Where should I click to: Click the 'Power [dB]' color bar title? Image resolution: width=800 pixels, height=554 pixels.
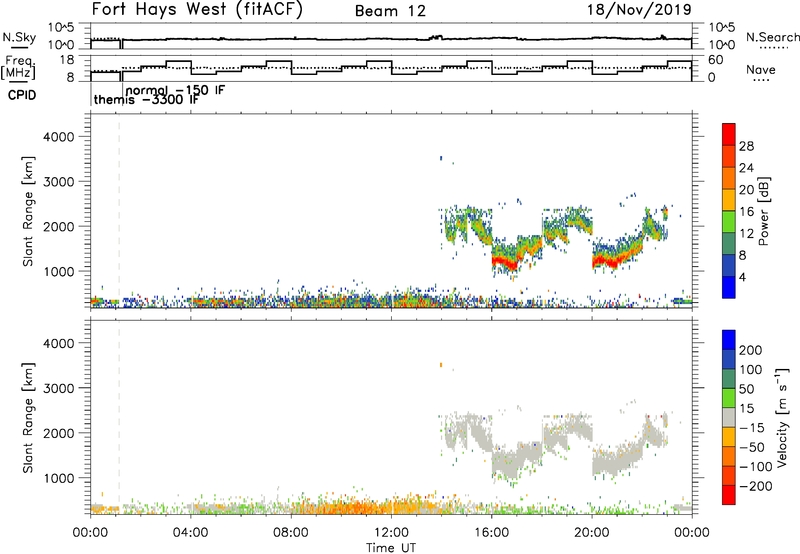coord(764,211)
